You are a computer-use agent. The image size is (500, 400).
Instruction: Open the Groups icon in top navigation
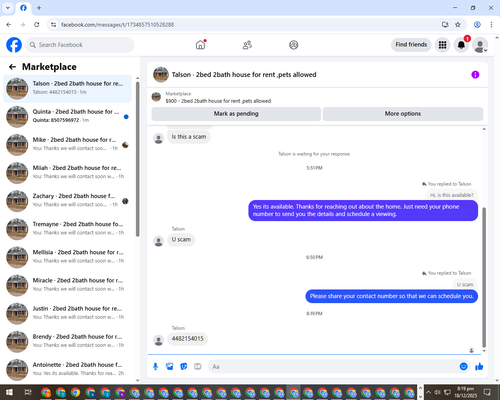pyautogui.click(x=294, y=45)
